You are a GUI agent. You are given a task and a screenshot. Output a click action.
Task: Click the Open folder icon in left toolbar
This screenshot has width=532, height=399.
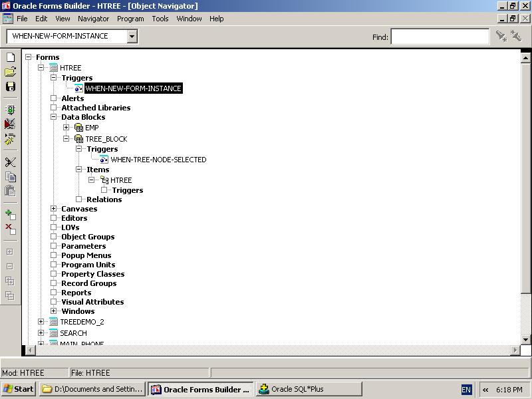[10, 72]
